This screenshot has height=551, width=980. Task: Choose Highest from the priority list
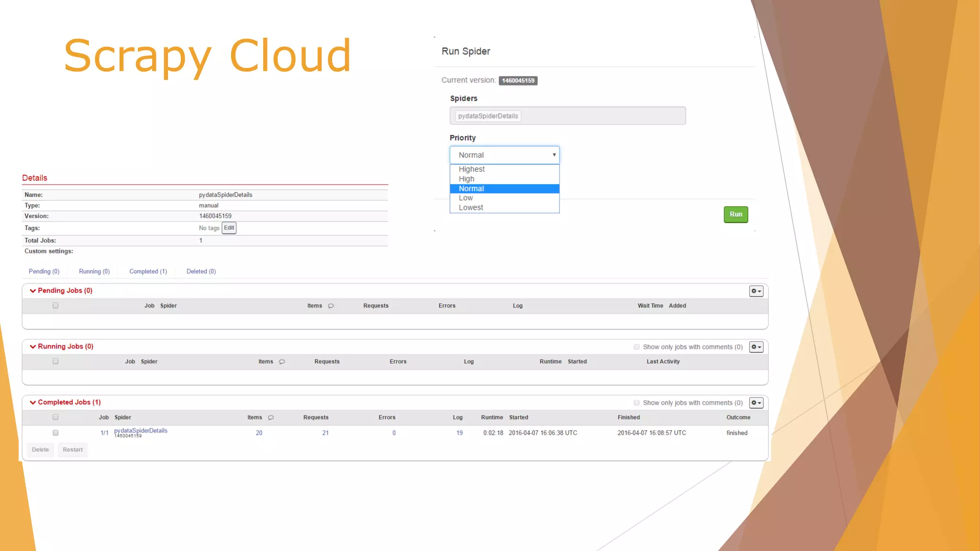coord(471,169)
